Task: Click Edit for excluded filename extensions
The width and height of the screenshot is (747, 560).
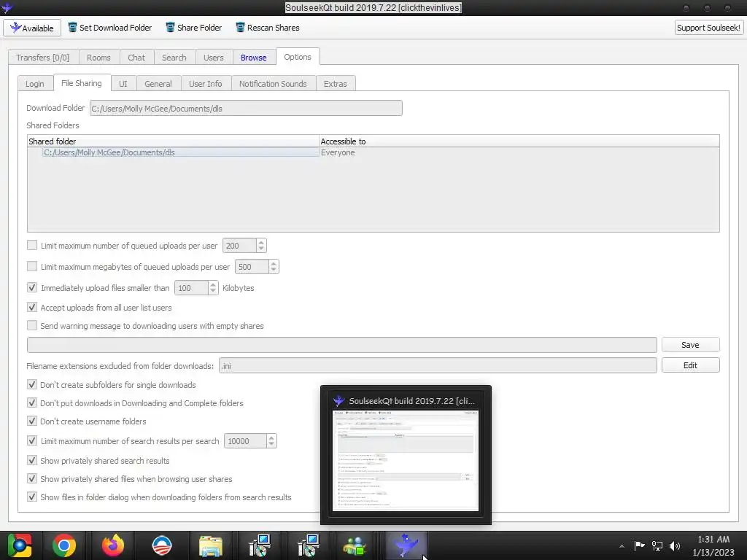Action: (x=690, y=365)
